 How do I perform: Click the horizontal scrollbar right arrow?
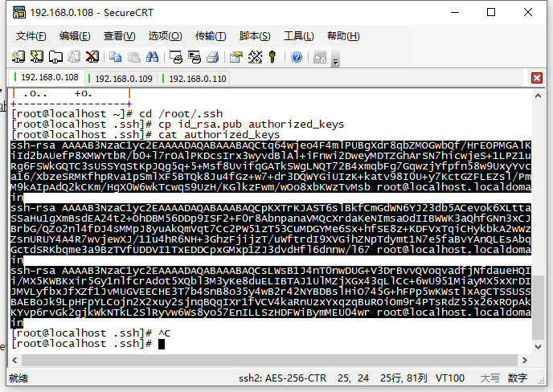click(525, 361)
